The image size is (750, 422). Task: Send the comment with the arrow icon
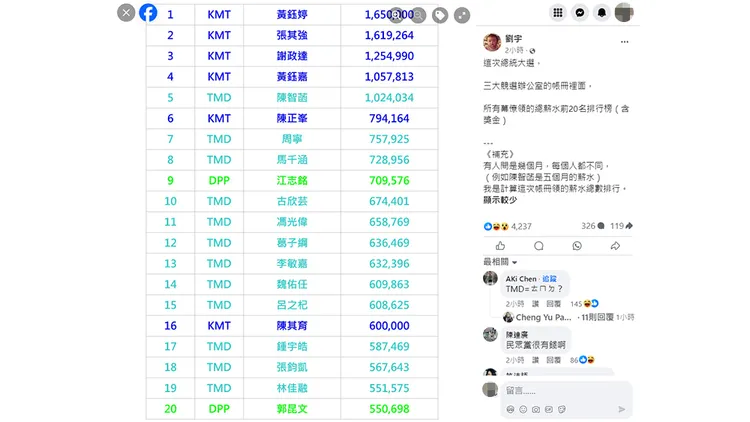621,409
